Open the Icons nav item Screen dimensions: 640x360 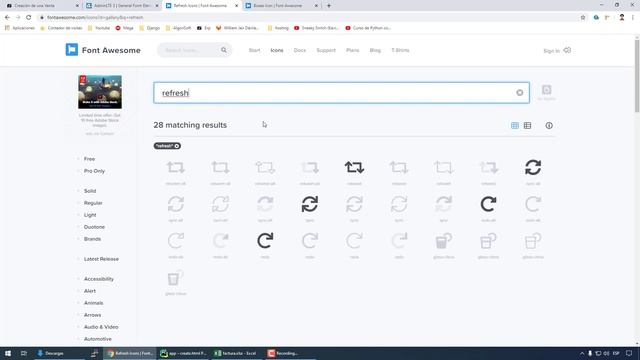click(x=277, y=50)
